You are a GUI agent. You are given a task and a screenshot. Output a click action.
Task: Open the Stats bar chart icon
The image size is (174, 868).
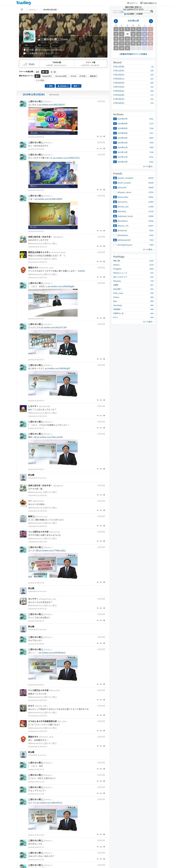[25, 64]
